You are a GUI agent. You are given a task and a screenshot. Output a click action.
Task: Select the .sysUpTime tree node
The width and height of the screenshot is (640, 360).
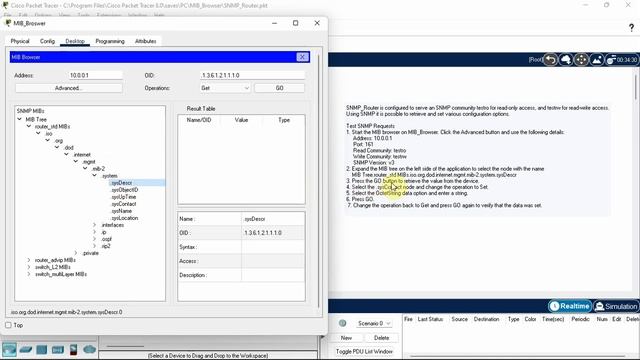(x=124, y=197)
